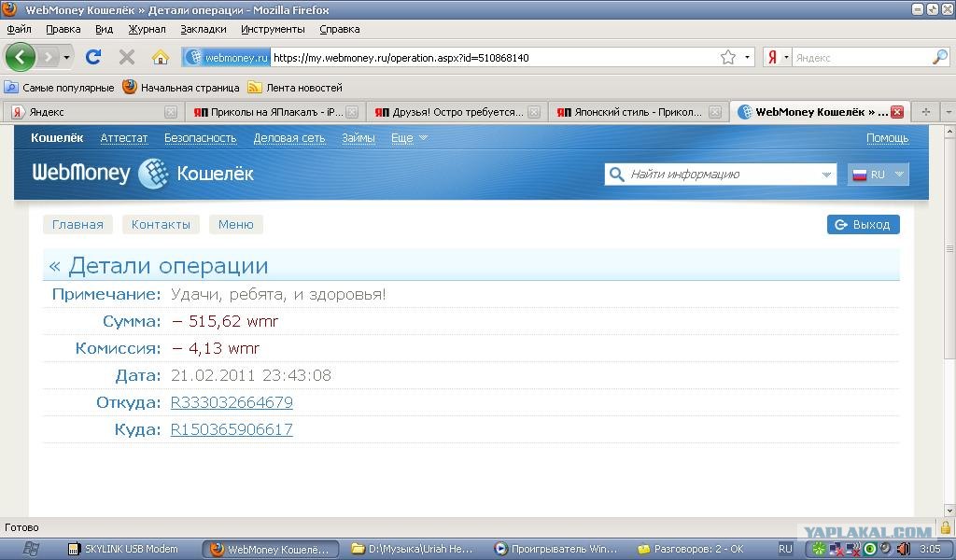Open the Файл menu

[x=19, y=29]
